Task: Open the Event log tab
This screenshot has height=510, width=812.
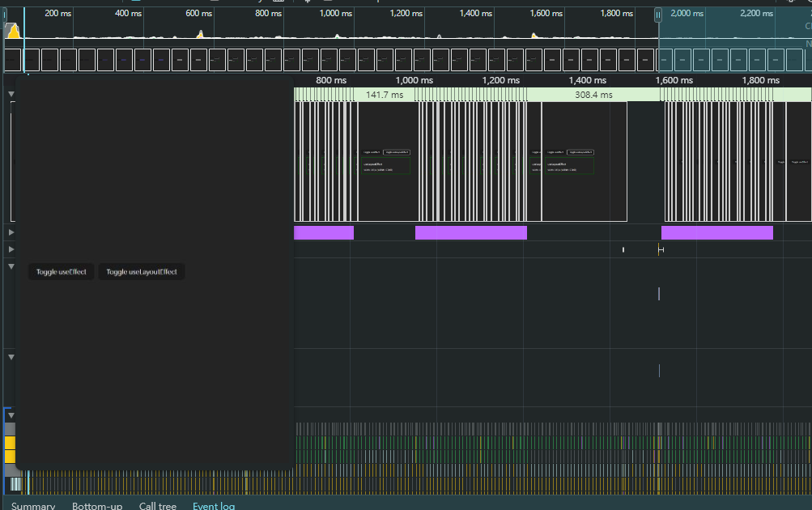Action: (x=214, y=505)
